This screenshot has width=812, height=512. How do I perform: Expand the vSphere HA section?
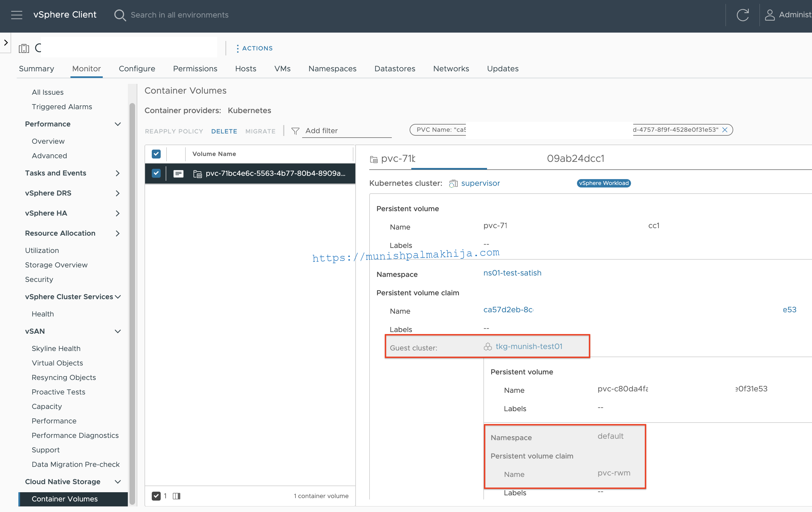point(118,213)
